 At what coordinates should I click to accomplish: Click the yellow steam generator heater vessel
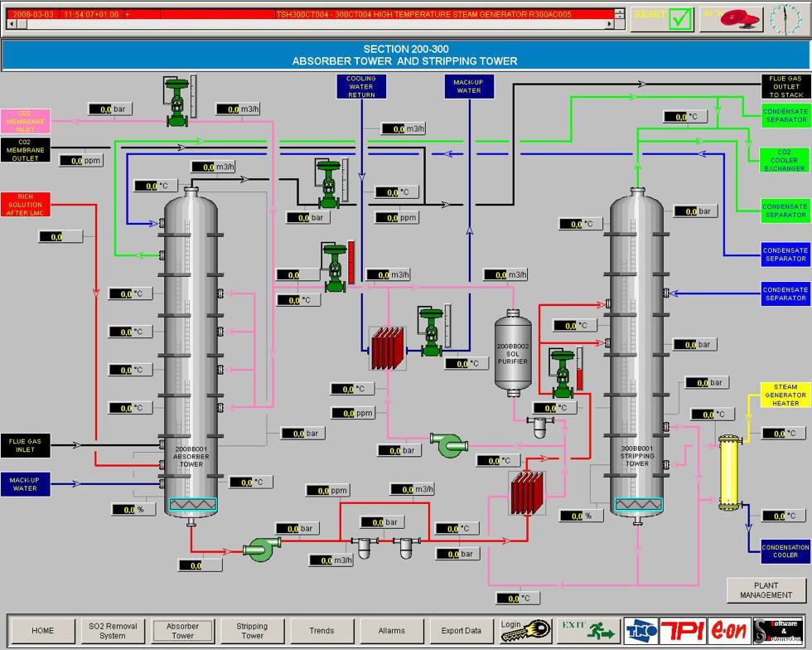click(728, 470)
